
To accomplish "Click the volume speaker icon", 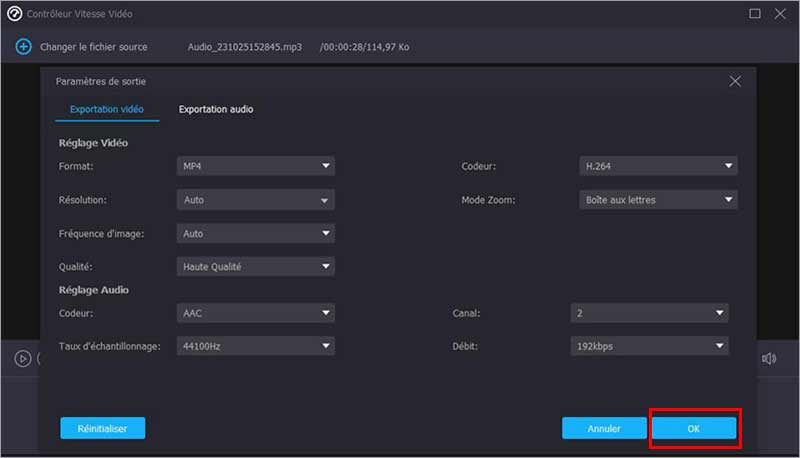I will [768, 358].
